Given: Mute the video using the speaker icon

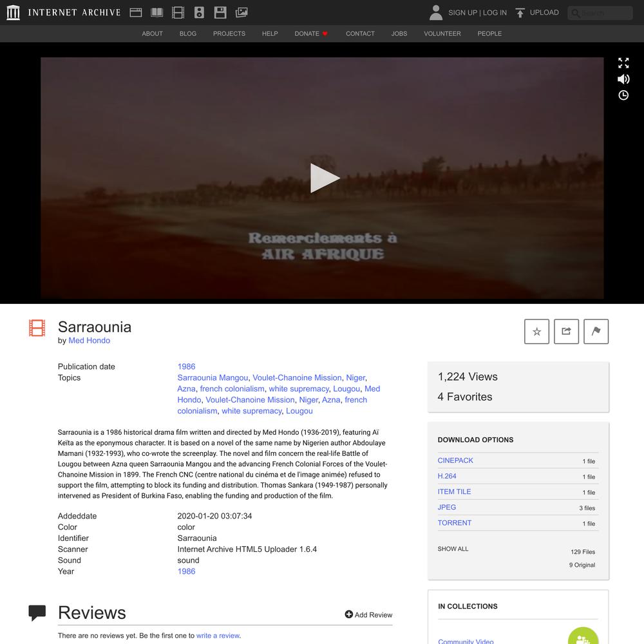Looking at the screenshot, I should (x=623, y=79).
